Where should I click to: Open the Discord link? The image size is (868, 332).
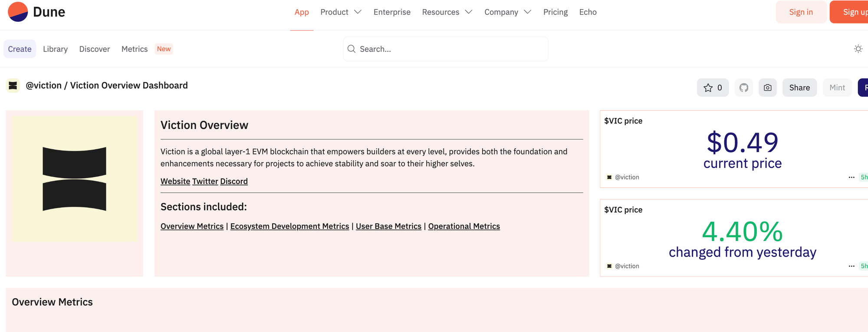[x=234, y=181]
